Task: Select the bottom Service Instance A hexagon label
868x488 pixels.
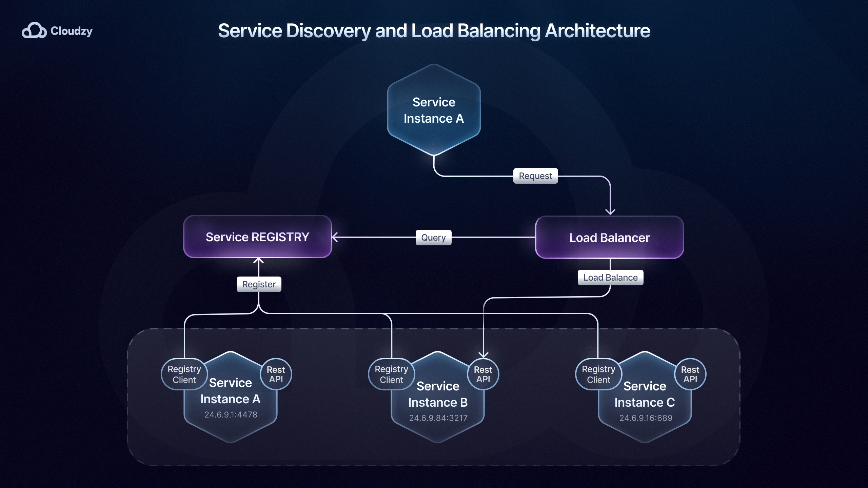Action: point(230,391)
